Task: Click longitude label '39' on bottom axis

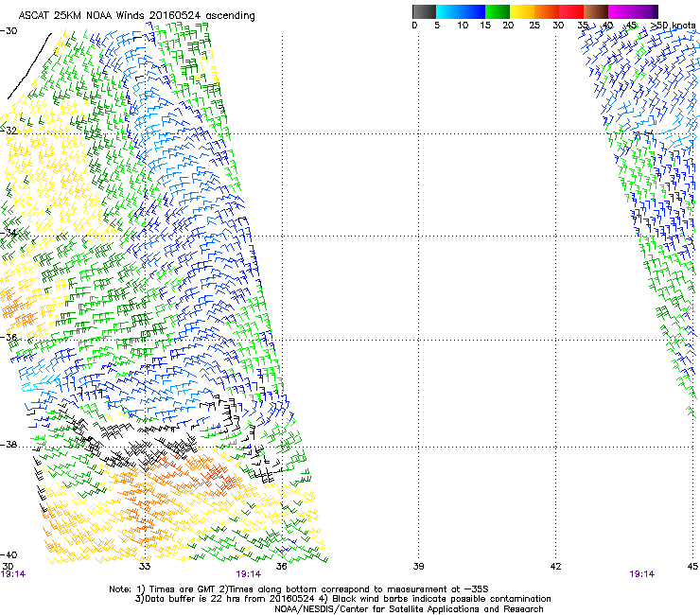Action: pos(418,567)
